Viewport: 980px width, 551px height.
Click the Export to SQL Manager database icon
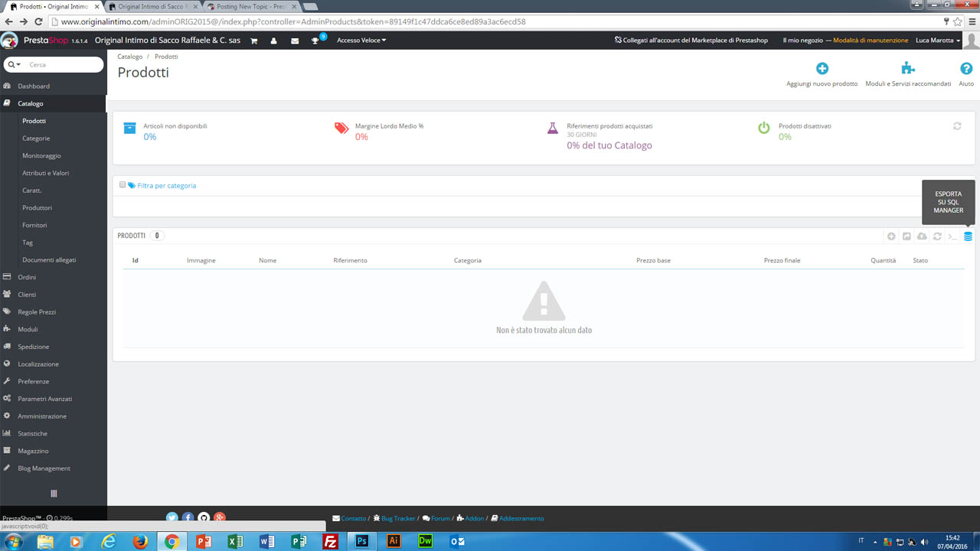click(968, 236)
